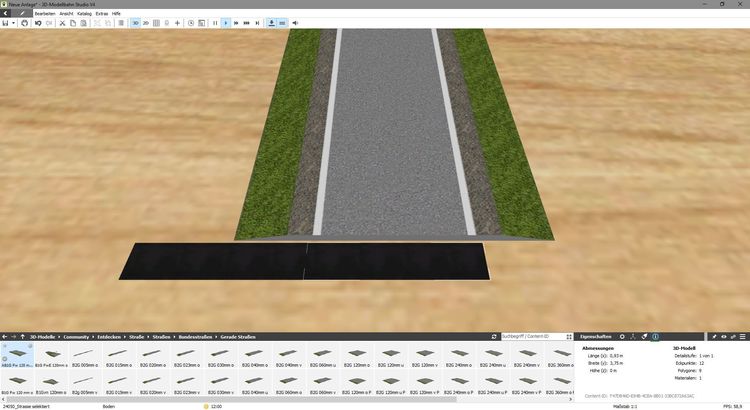Open Straßen breadcrumb

coord(161,337)
